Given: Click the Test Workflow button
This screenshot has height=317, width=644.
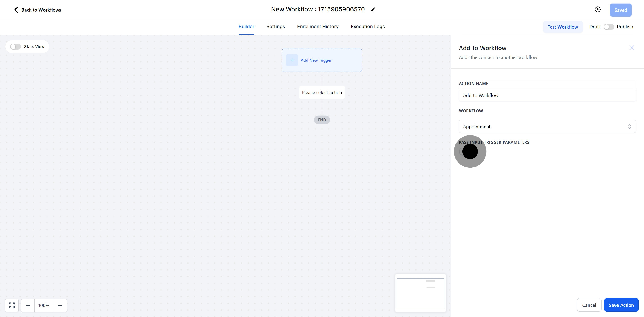Looking at the screenshot, I should tap(563, 27).
